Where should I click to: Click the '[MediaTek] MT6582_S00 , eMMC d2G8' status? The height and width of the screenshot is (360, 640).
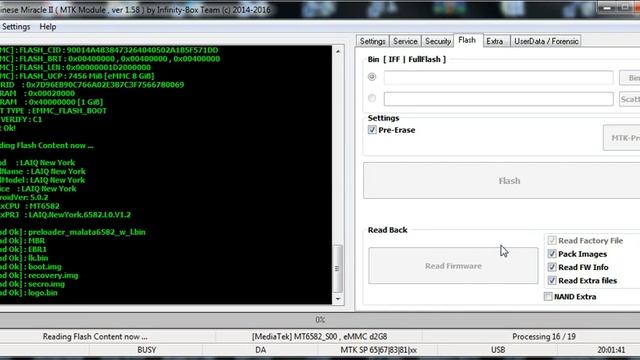pos(319,337)
